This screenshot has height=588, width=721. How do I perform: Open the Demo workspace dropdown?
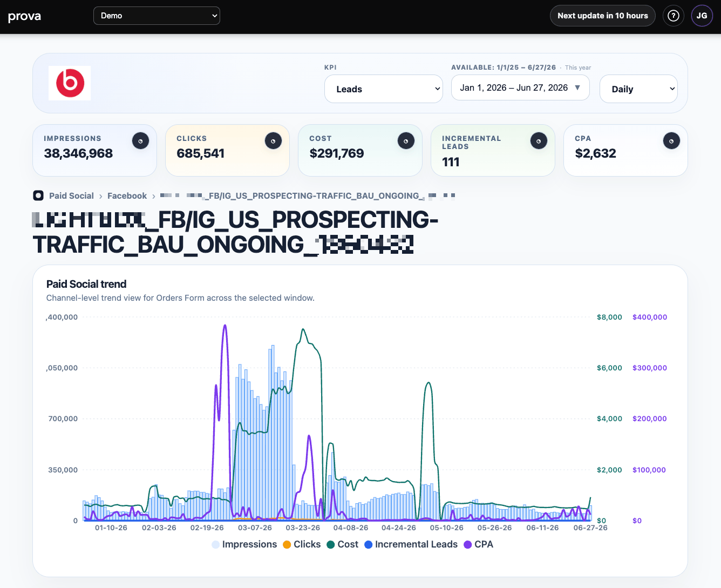[x=157, y=16]
